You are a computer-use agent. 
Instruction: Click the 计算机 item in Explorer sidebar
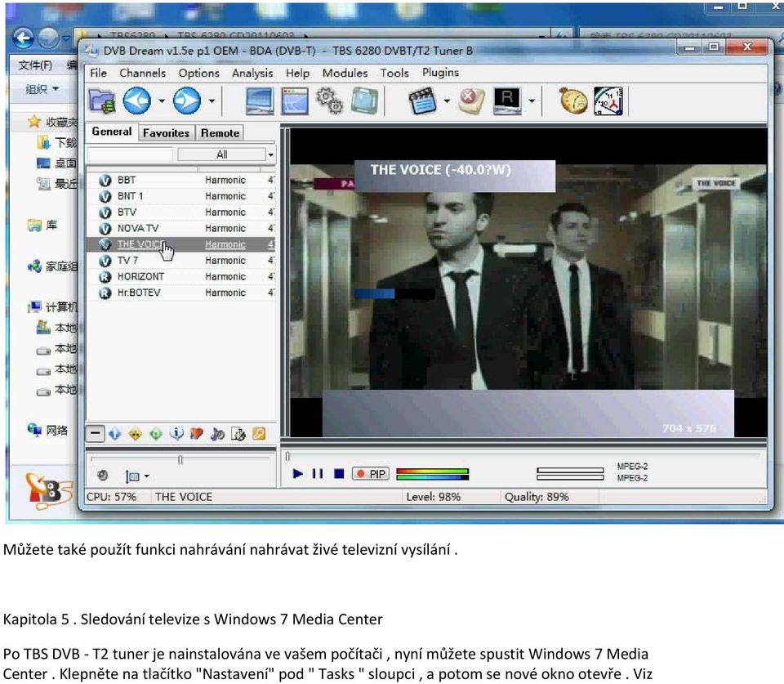click(x=54, y=306)
